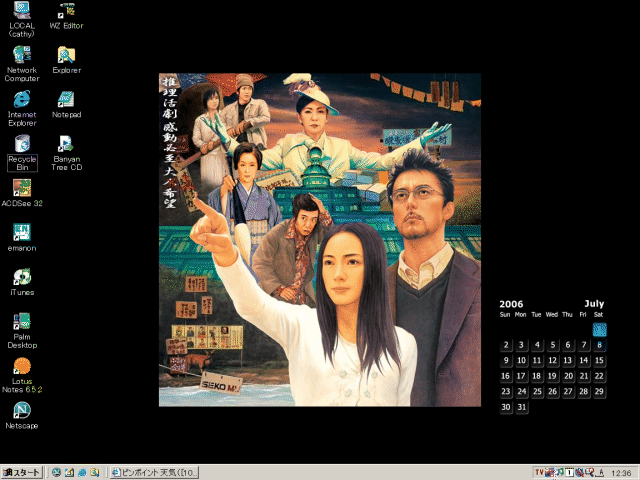The height and width of the screenshot is (480, 640).
Task: Launch ACDSee 32 from the desktop
Action: 22,188
